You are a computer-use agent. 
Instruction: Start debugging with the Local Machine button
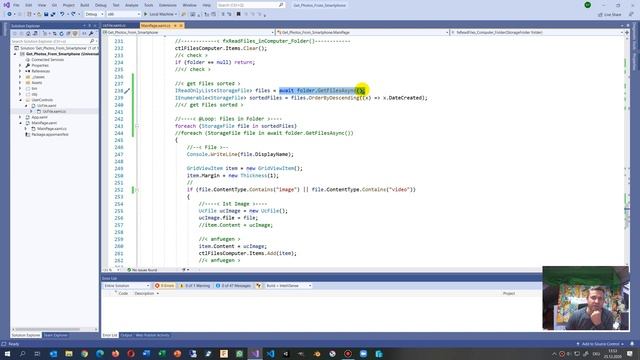click(x=160, y=14)
